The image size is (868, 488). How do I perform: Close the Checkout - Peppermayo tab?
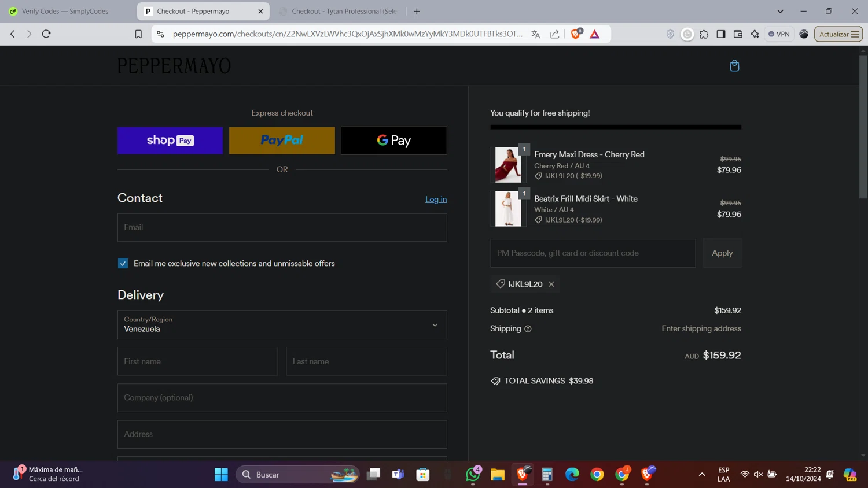[x=260, y=11]
